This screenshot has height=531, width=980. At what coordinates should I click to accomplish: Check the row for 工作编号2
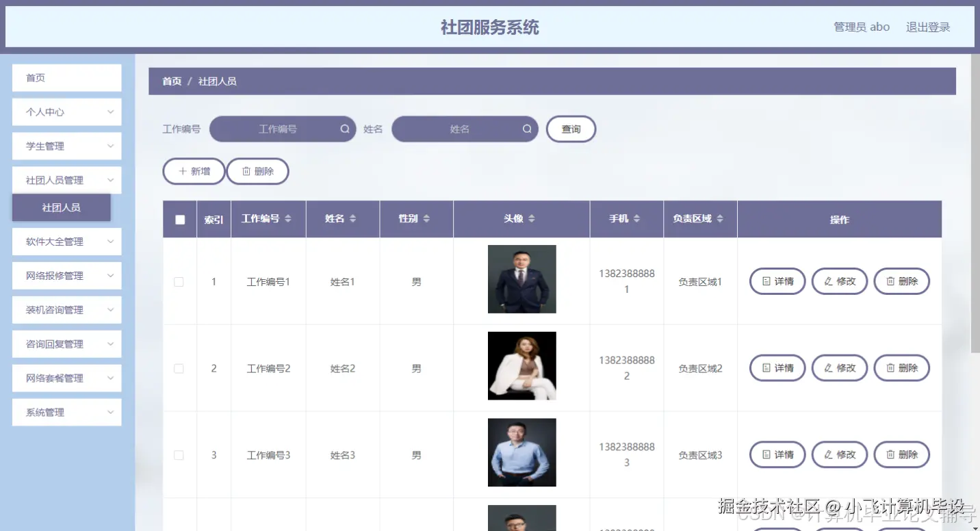[179, 368]
